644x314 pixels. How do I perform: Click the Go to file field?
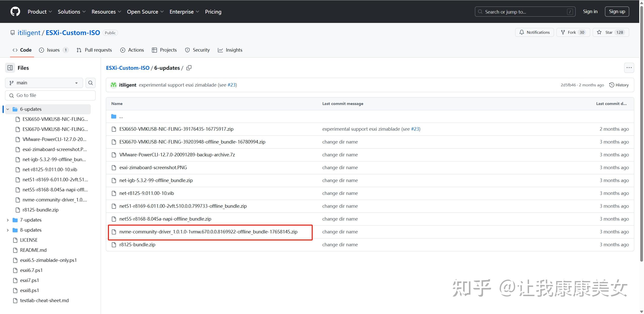coord(50,95)
